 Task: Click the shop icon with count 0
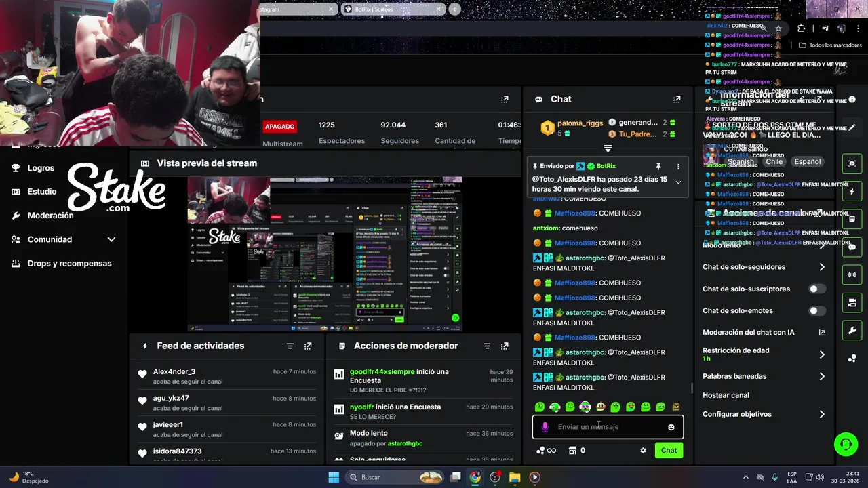coord(577,450)
